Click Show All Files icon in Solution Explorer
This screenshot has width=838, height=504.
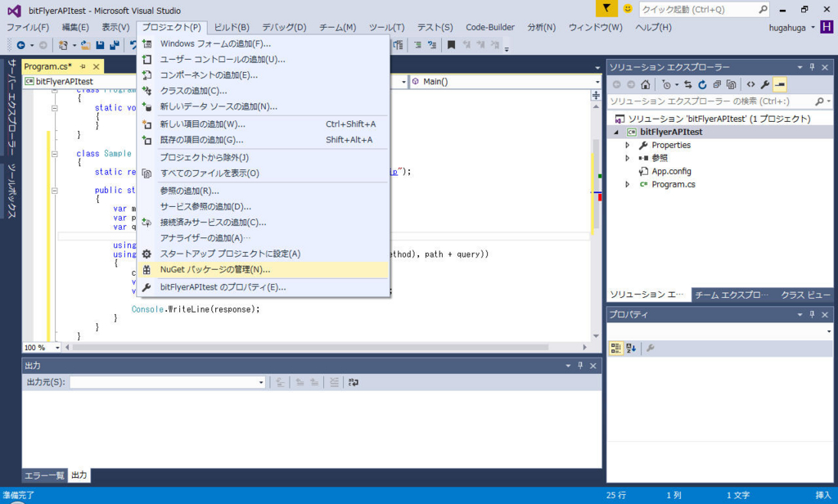[731, 84]
